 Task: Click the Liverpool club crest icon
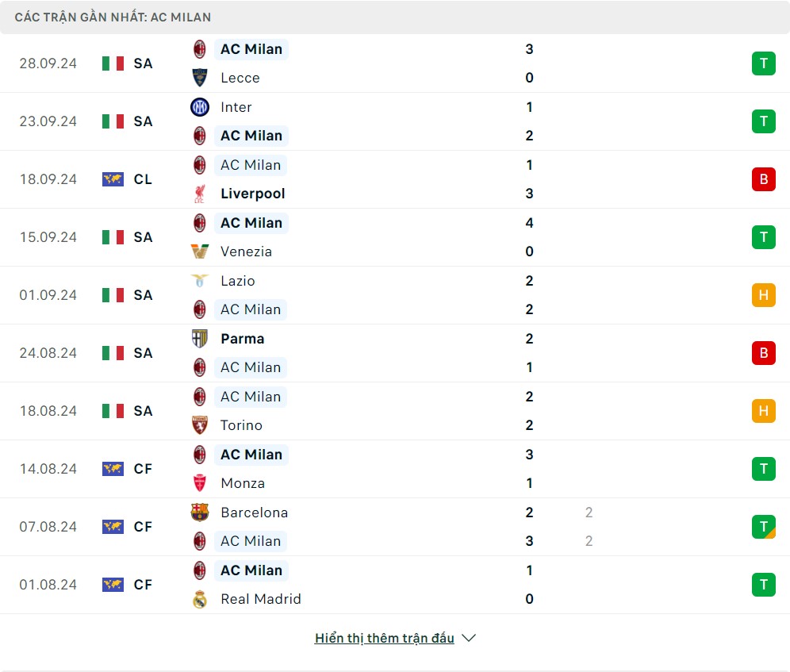pos(200,194)
